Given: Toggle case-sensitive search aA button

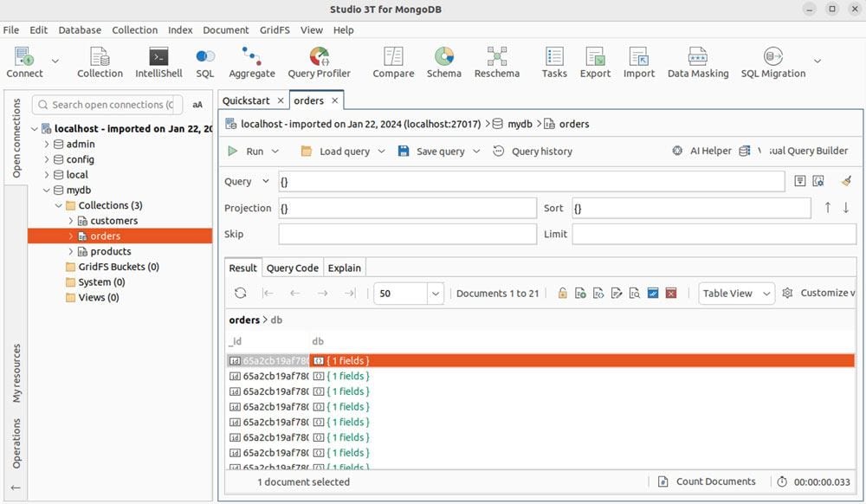Looking at the screenshot, I should pos(197,105).
